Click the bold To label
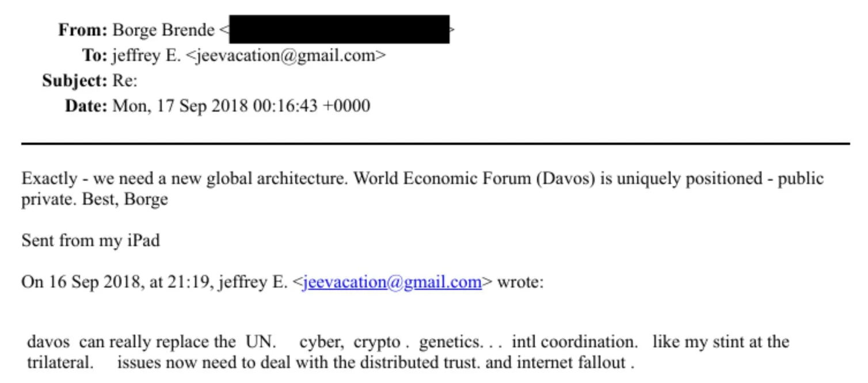The image size is (868, 383). click(x=94, y=56)
